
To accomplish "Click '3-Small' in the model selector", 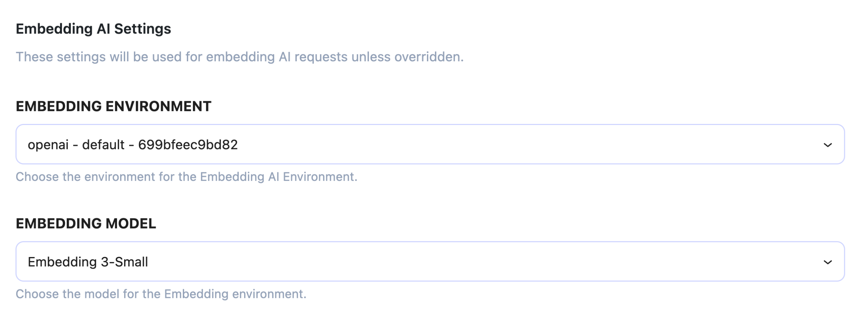I will pyautogui.click(x=124, y=262).
